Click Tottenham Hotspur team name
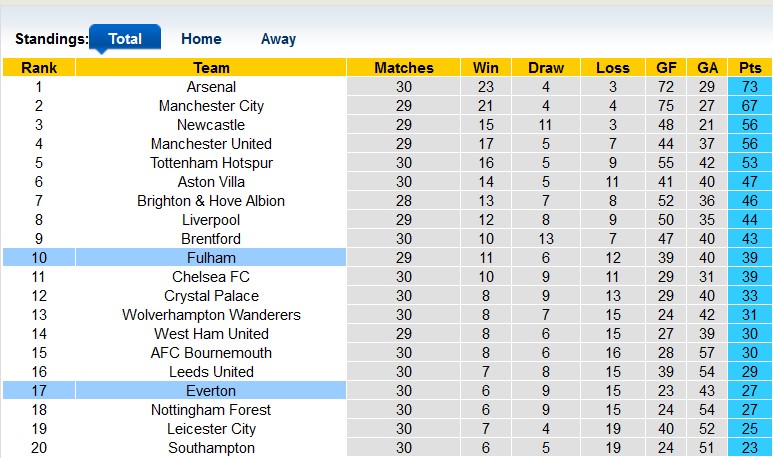 211,163
